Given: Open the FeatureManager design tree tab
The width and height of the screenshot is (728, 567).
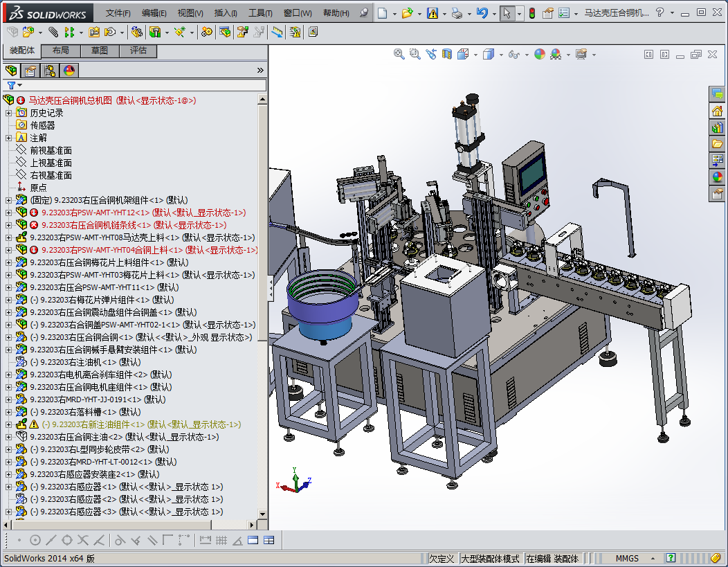Looking at the screenshot, I should click(12, 70).
